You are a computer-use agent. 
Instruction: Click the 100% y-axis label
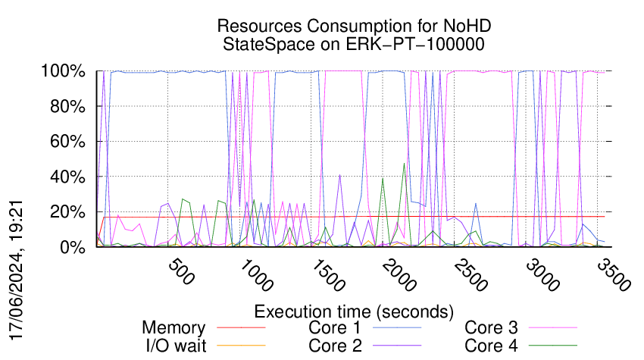(63, 71)
